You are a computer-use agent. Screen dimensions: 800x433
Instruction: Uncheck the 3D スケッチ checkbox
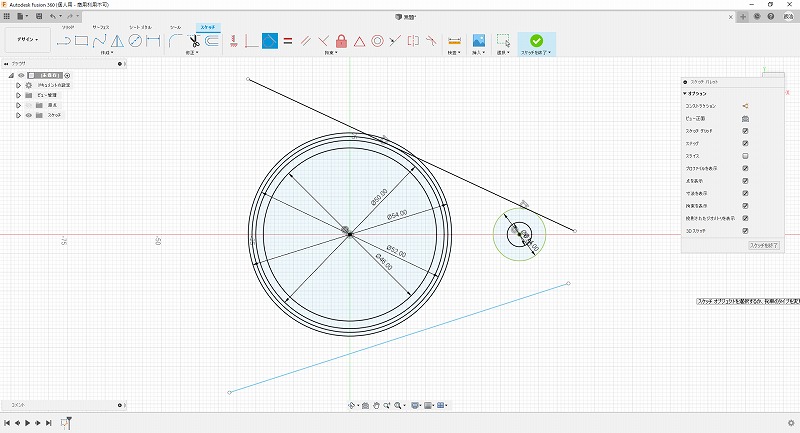coord(745,230)
